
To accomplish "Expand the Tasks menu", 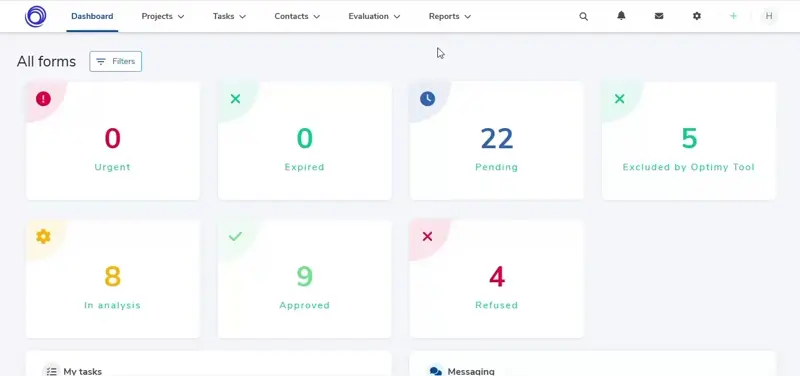I will coord(229,16).
